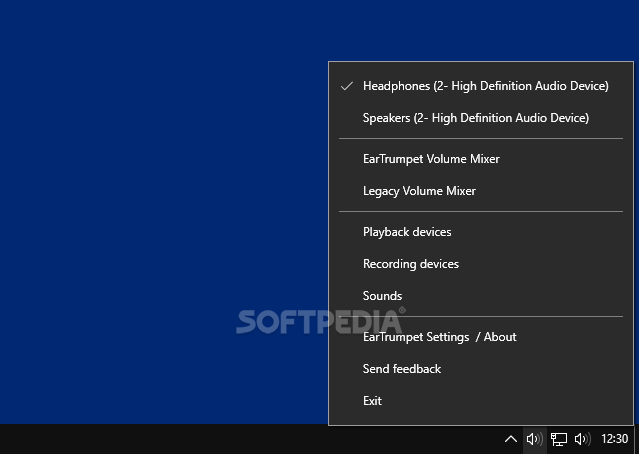Exit EarTrumpet from the context menu
This screenshot has height=454, width=639.
tap(481, 401)
